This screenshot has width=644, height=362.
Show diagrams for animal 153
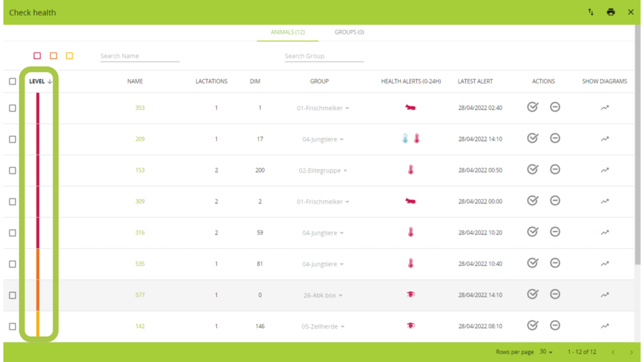pos(604,170)
